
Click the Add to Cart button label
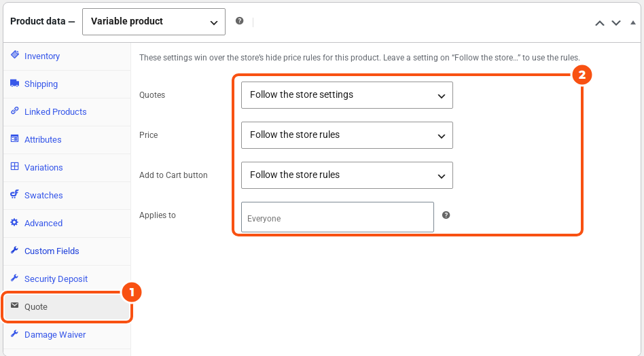click(x=173, y=175)
